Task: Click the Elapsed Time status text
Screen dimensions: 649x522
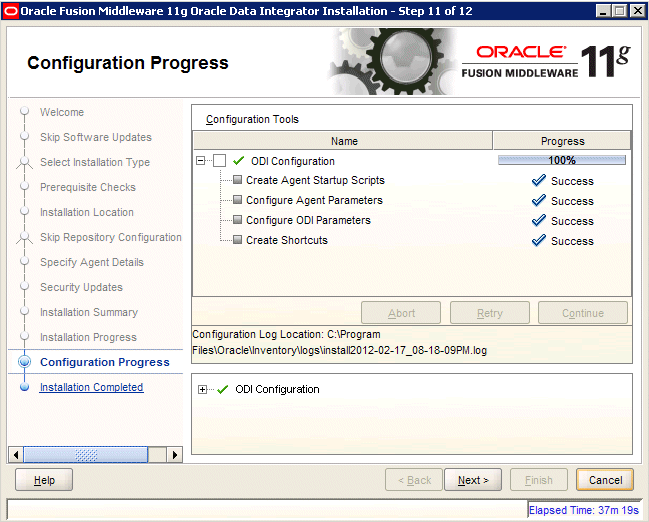Action: click(x=584, y=510)
